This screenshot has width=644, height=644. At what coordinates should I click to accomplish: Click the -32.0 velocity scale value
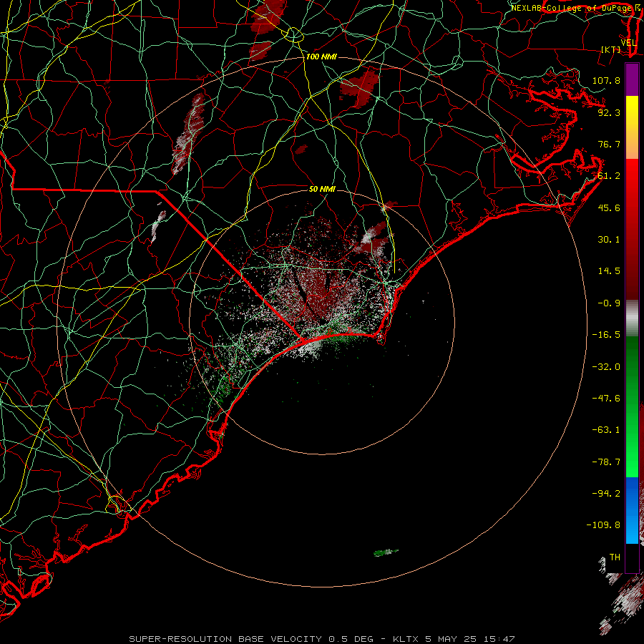click(x=606, y=367)
